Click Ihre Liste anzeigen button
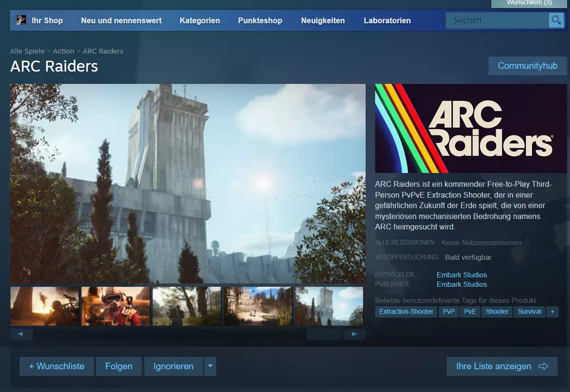This screenshot has height=392, width=570. [502, 366]
